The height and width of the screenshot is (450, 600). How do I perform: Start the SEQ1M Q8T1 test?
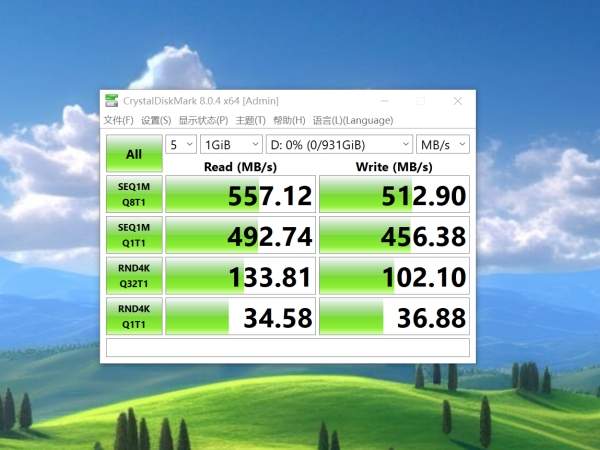pyautogui.click(x=134, y=194)
